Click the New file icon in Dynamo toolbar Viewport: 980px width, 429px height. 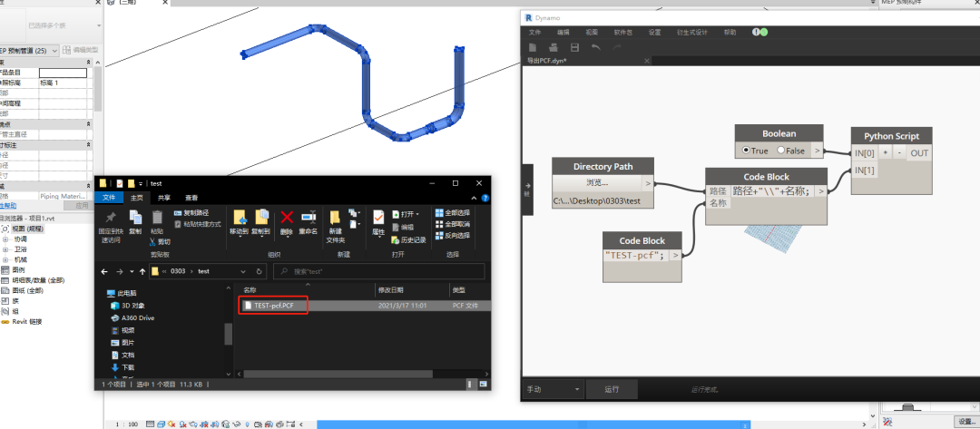click(533, 47)
